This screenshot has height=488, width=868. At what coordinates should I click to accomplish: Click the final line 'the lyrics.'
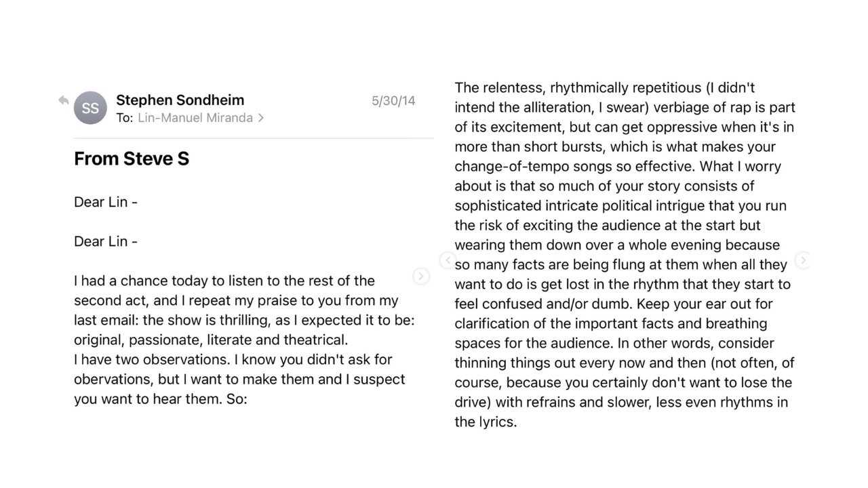486,422
